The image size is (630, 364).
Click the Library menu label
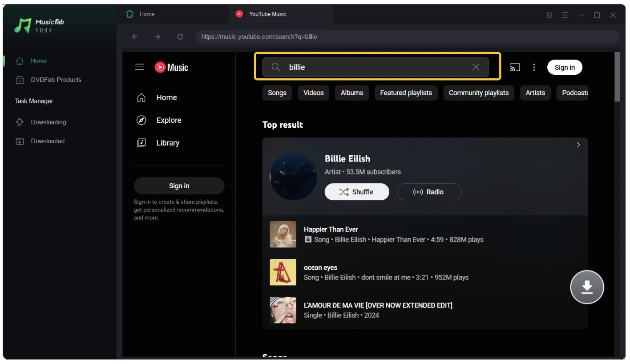(x=168, y=143)
